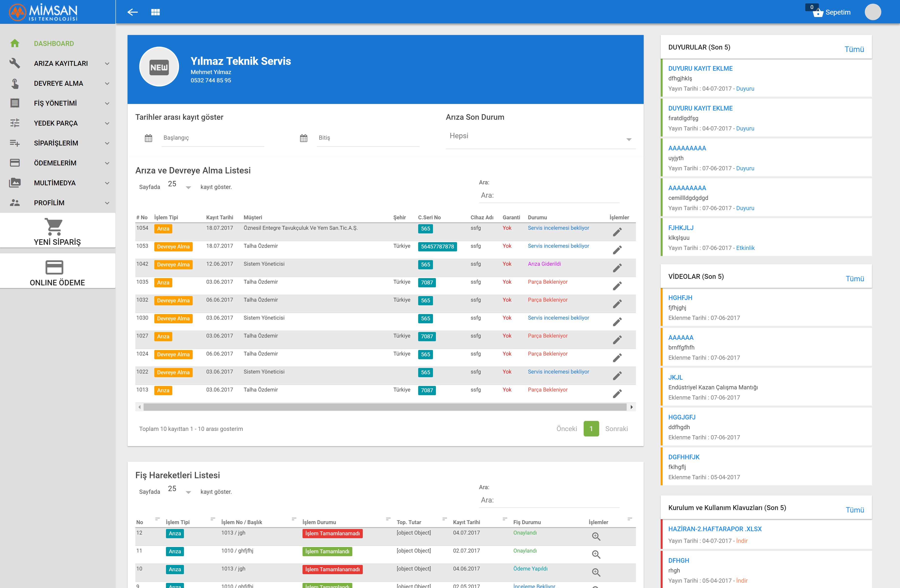Image resolution: width=900 pixels, height=588 pixels.
Task: Open the FJHKJLJ announcement
Action: [x=681, y=228]
